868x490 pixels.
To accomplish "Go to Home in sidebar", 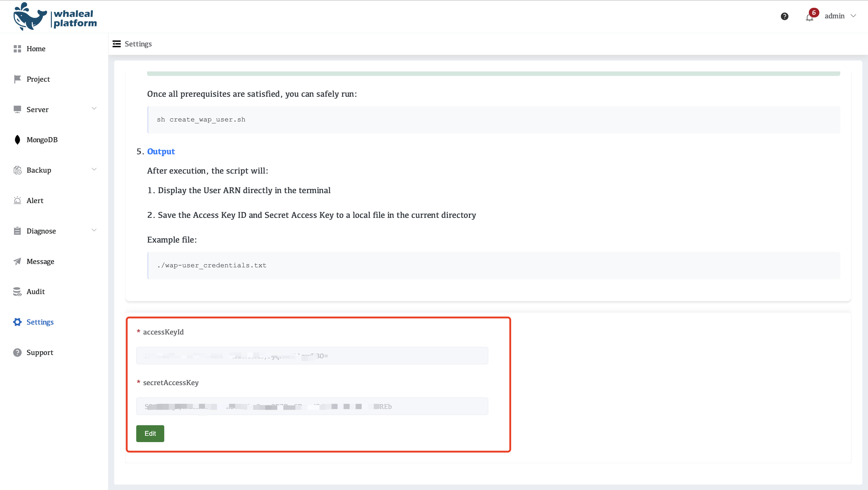I will pyautogui.click(x=36, y=49).
